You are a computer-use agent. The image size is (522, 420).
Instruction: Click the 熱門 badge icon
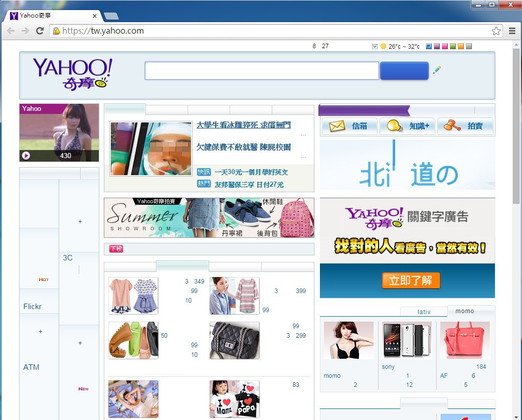(204, 184)
